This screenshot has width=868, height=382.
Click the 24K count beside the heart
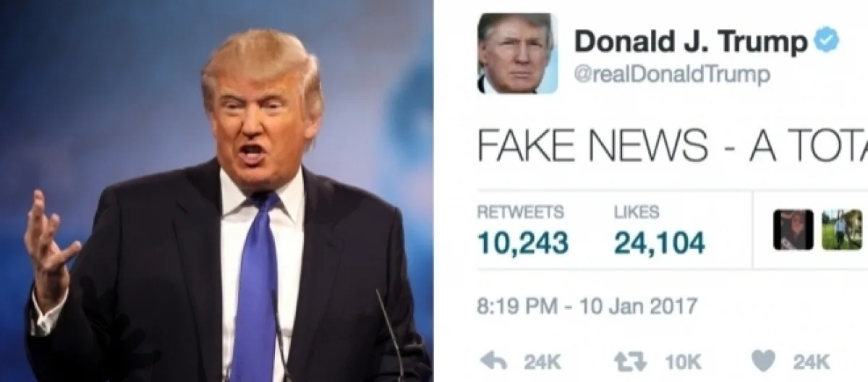[x=811, y=361]
